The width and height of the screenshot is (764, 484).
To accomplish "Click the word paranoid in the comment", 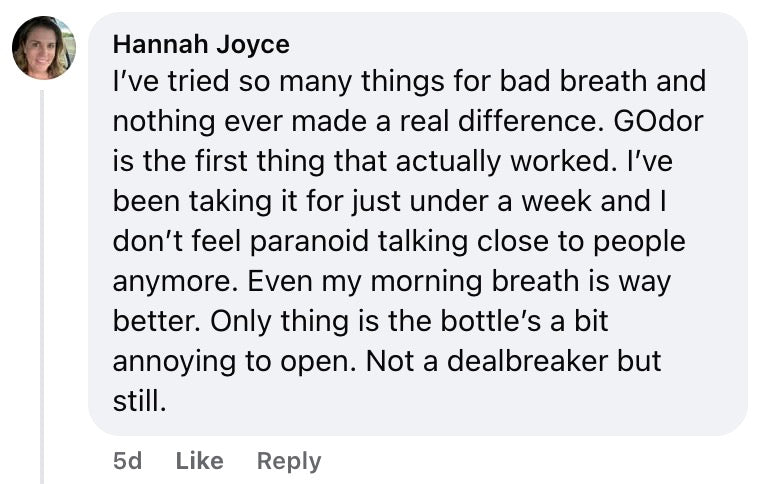I will coord(309,241).
